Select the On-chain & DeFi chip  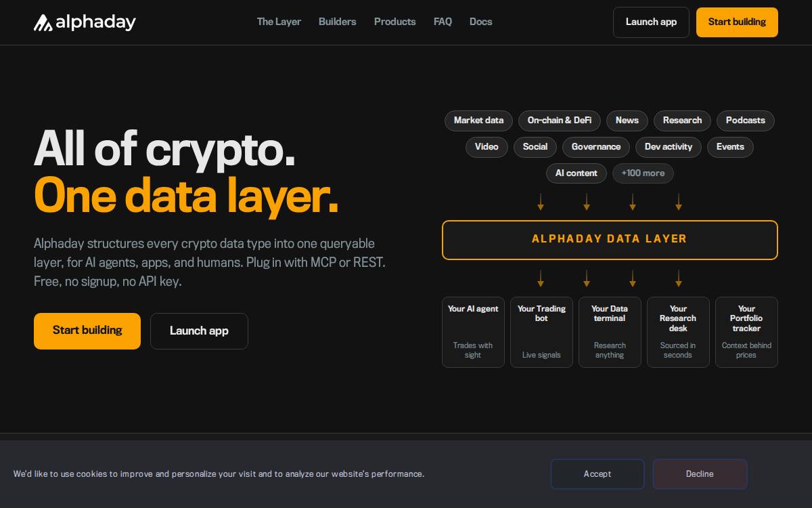click(x=560, y=121)
